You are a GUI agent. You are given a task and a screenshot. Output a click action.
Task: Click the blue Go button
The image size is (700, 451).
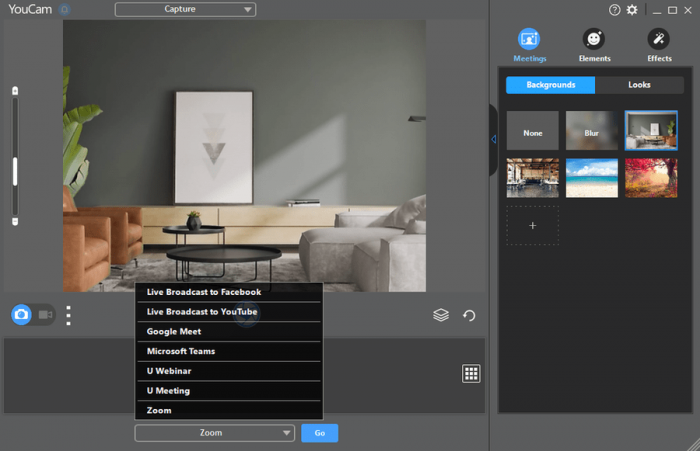tap(320, 433)
